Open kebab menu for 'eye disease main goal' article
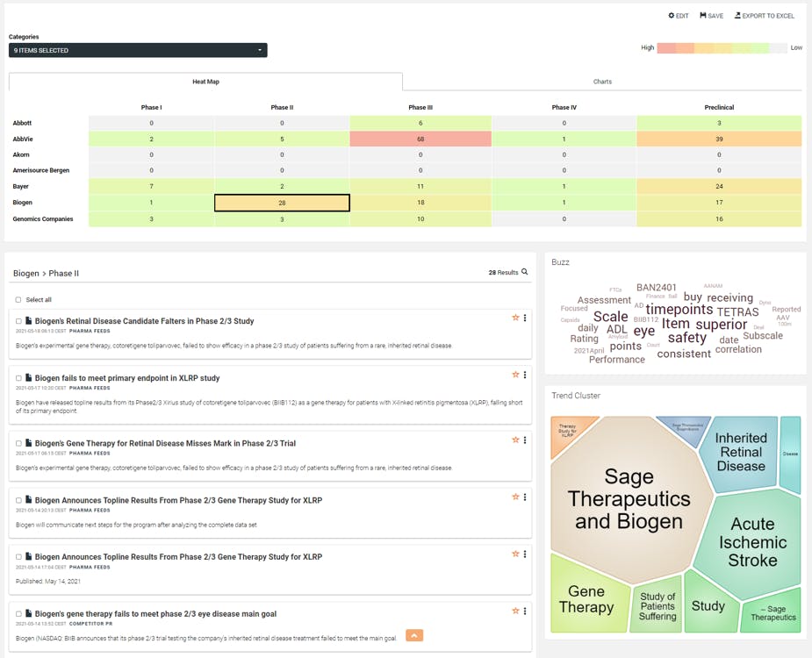The image size is (812, 658). coord(525,611)
